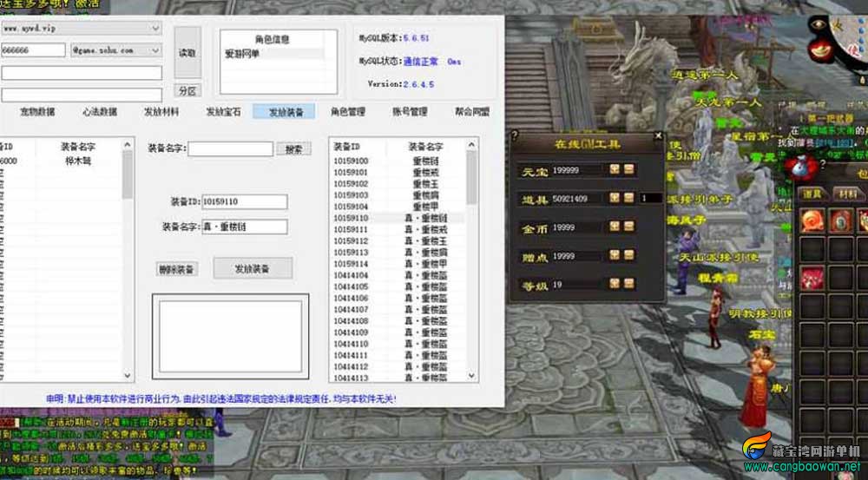Screen dimensions: 868x480
Task: Focus the 装备ID field showing 10159110
Action: coord(245,201)
